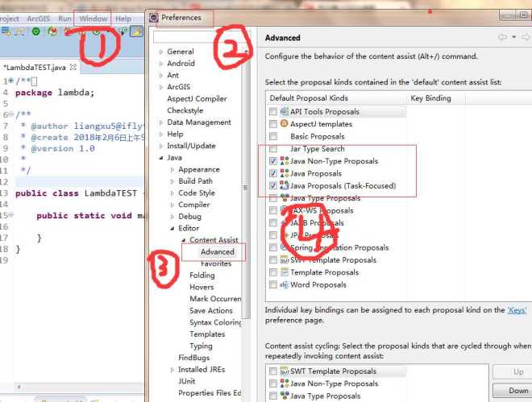Click the AspectJ templates row icon
532x402 pixels.
pos(284,124)
